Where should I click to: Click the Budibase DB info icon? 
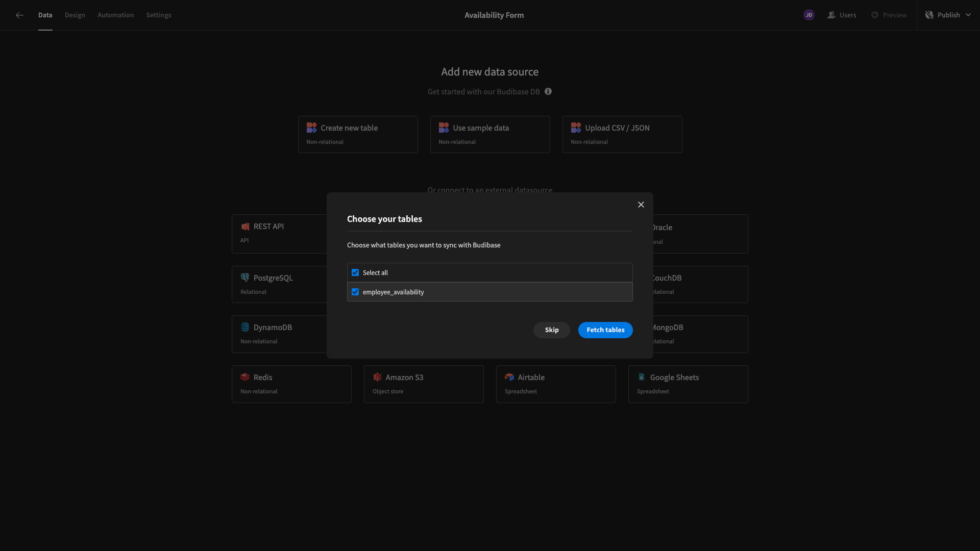548,92
